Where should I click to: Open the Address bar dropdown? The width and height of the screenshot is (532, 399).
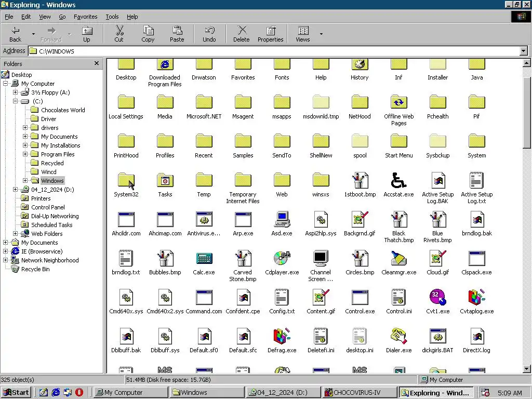524,51
